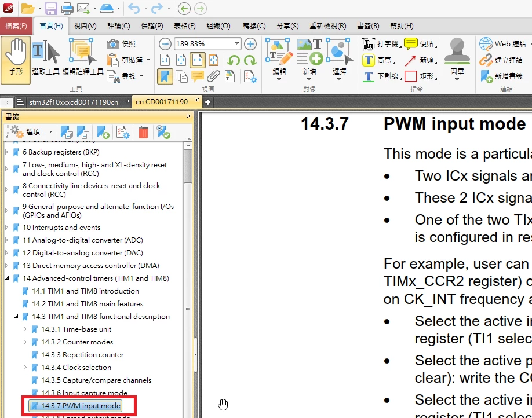Open a new tab with the plus button
532x418 pixels.
[x=207, y=102]
